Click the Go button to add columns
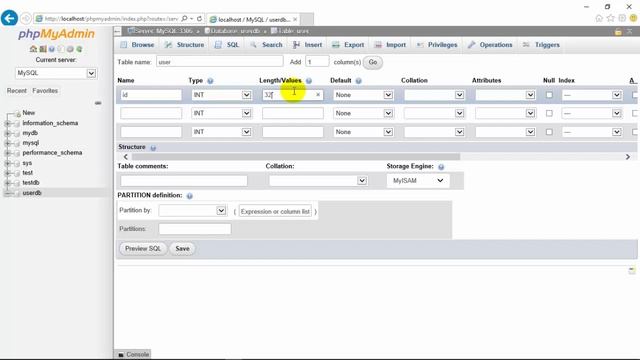This screenshot has width=640, height=360. 373,62
